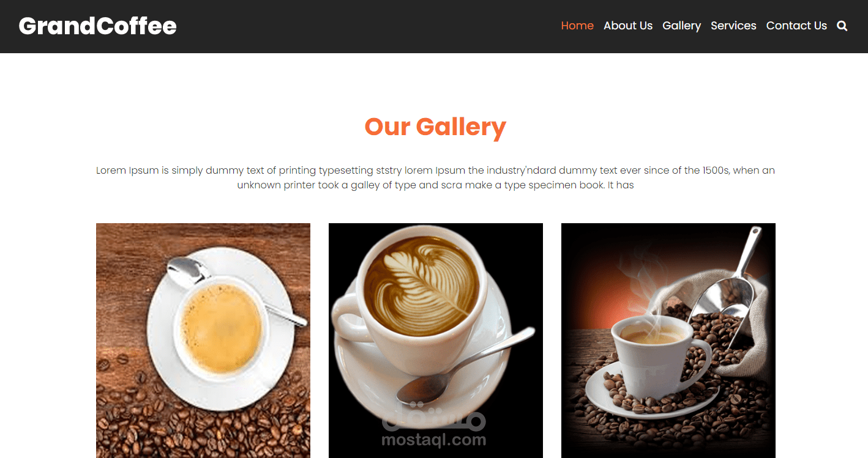
Task: Select Gallery in the navigation bar
Action: point(681,26)
